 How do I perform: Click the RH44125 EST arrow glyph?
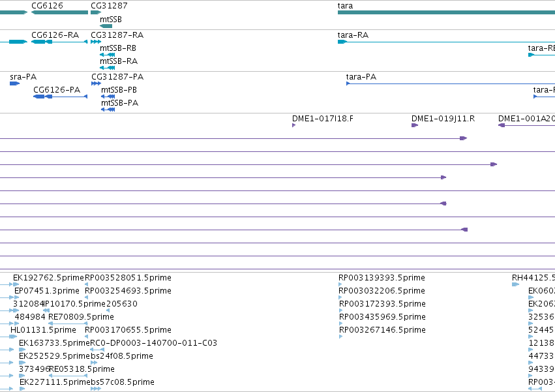coord(515,284)
